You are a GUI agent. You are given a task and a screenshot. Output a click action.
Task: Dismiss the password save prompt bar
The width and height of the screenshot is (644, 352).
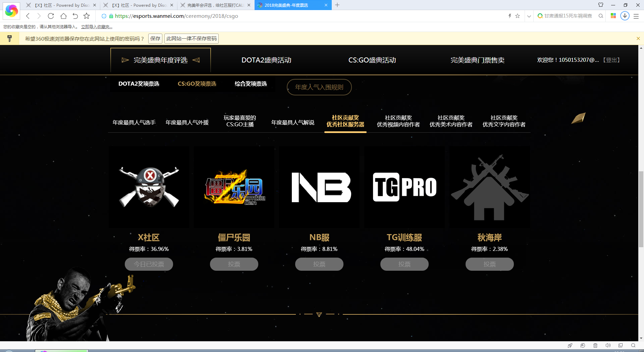(x=638, y=39)
